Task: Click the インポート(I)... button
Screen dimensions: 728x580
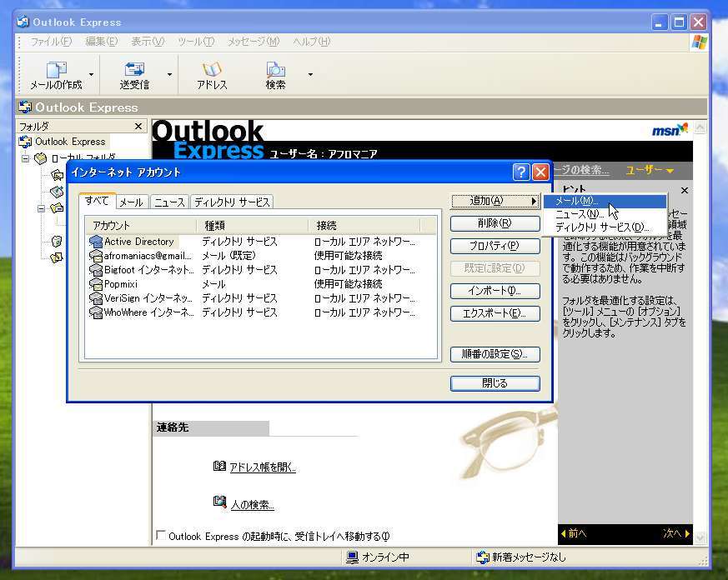Action: [x=495, y=291]
